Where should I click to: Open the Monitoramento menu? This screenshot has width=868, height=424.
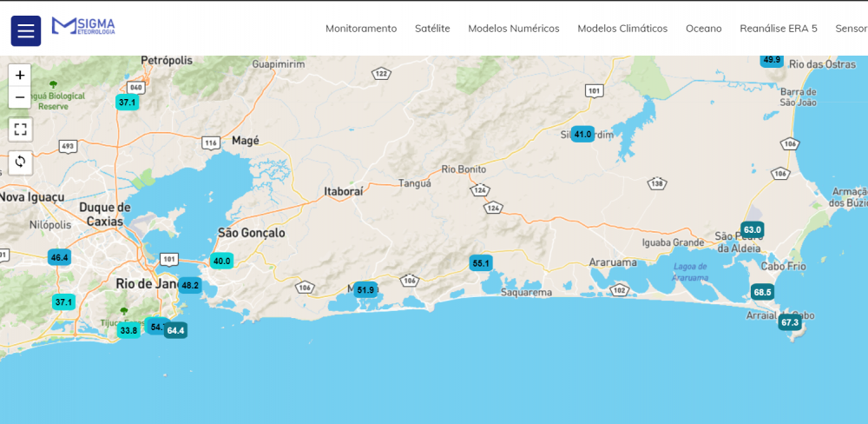point(361,29)
